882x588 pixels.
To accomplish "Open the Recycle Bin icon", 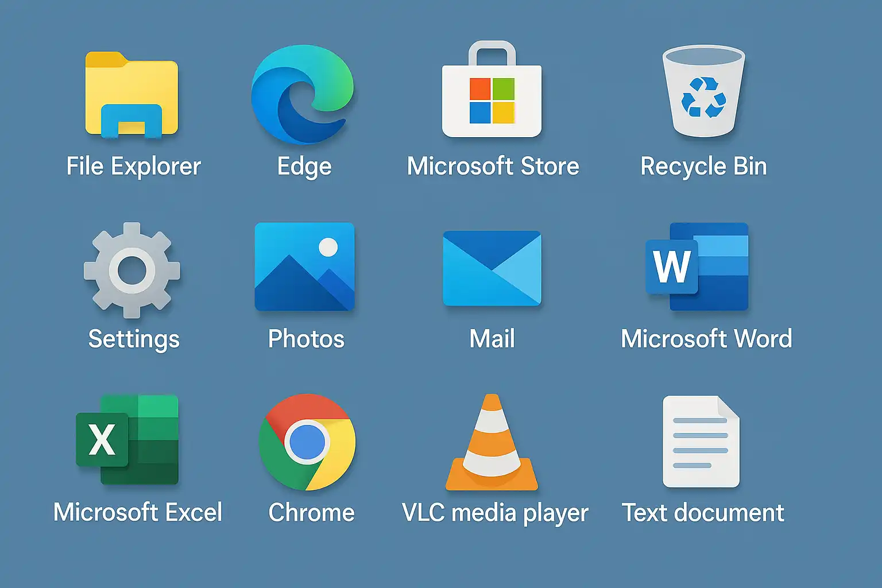I will pos(703,91).
